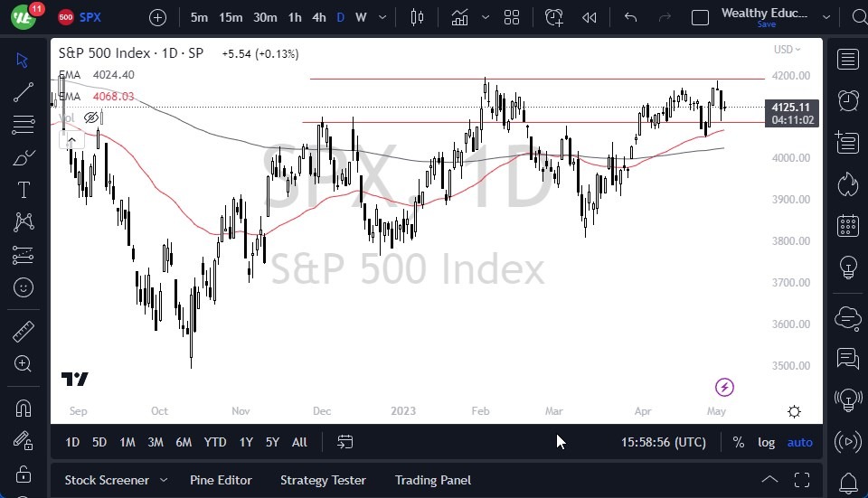The width and height of the screenshot is (868, 498).
Task: Open the Strategy Tester tab
Action: [x=323, y=480]
